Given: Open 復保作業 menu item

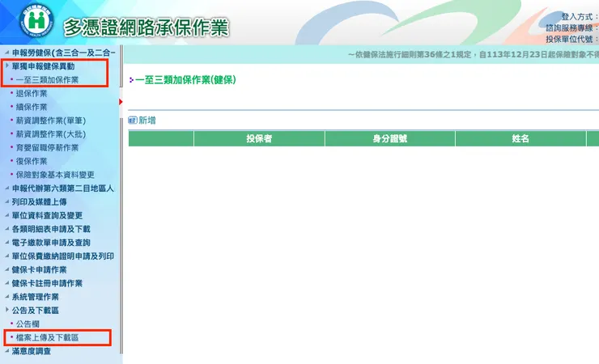Looking at the screenshot, I should coord(32,162).
